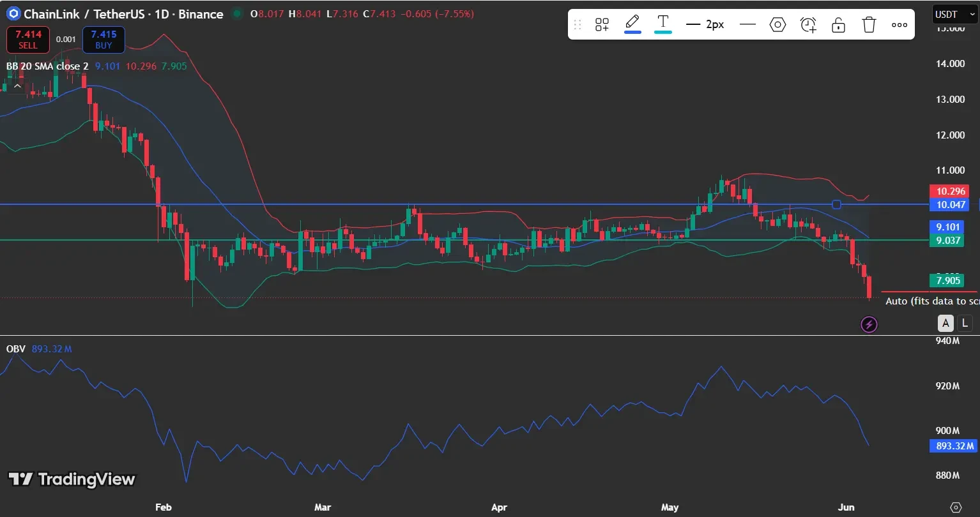Click the blue 7.415 BUY button

coord(103,40)
